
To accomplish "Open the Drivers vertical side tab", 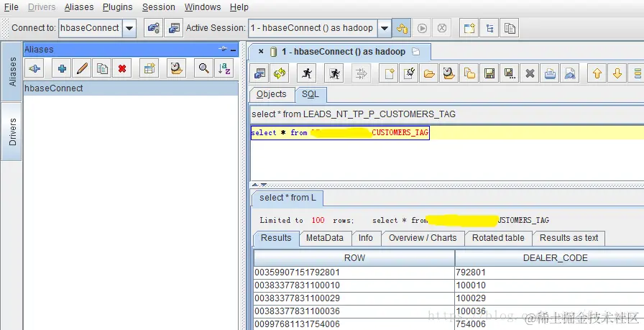I will (x=12, y=132).
